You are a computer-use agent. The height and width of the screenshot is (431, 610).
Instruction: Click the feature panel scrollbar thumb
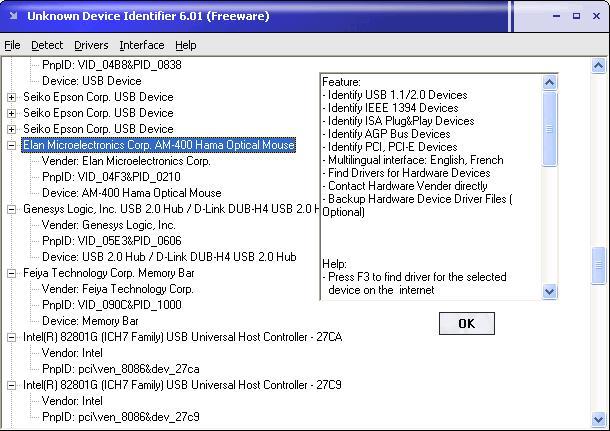pyautogui.click(x=549, y=129)
